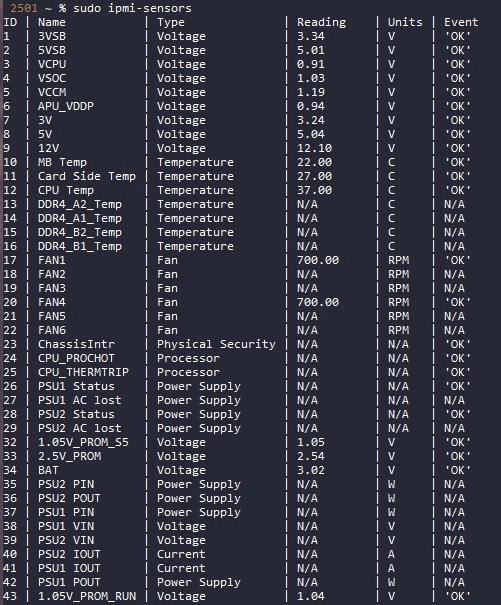Click the 'sudo ipmi-sensors' command text

point(132,8)
